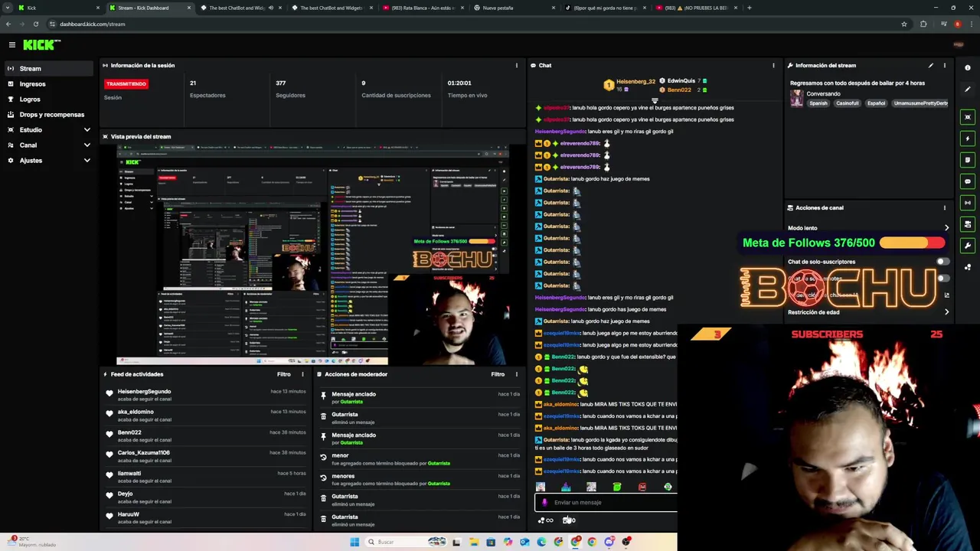Click the channel points infinity icon below chat
This screenshot has width=980, height=551.
coord(546,520)
